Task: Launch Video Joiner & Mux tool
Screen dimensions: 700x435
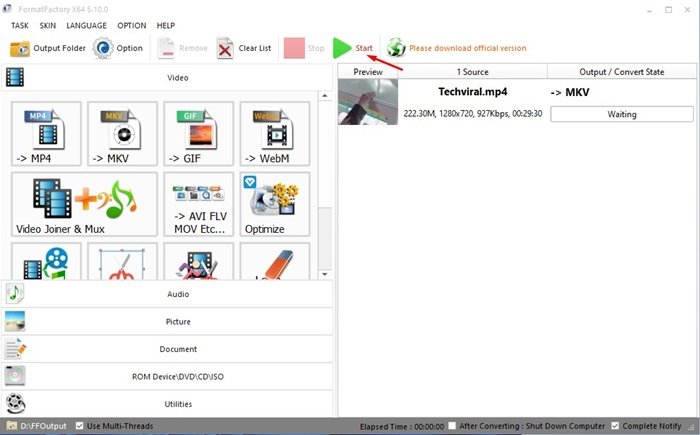Action: [84, 204]
